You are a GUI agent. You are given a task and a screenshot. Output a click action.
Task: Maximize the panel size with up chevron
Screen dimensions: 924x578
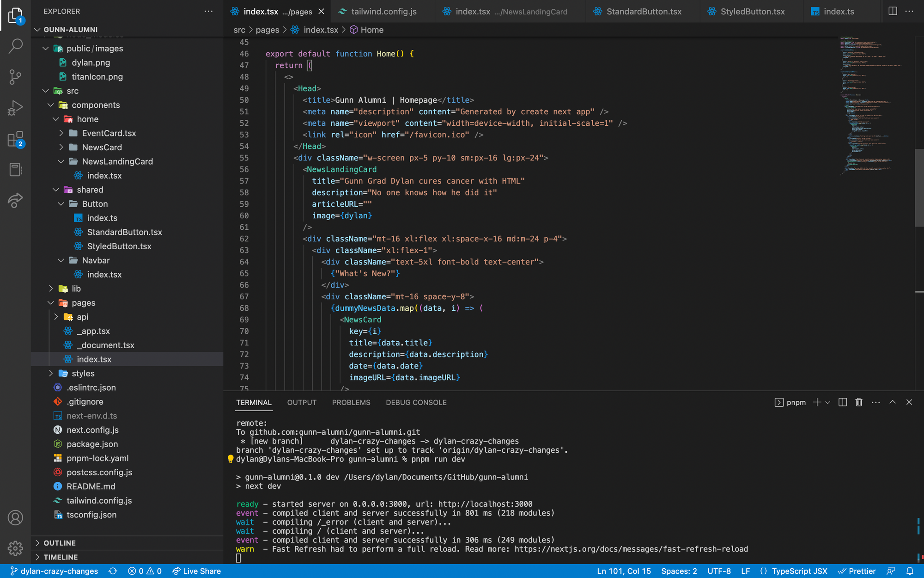893,402
